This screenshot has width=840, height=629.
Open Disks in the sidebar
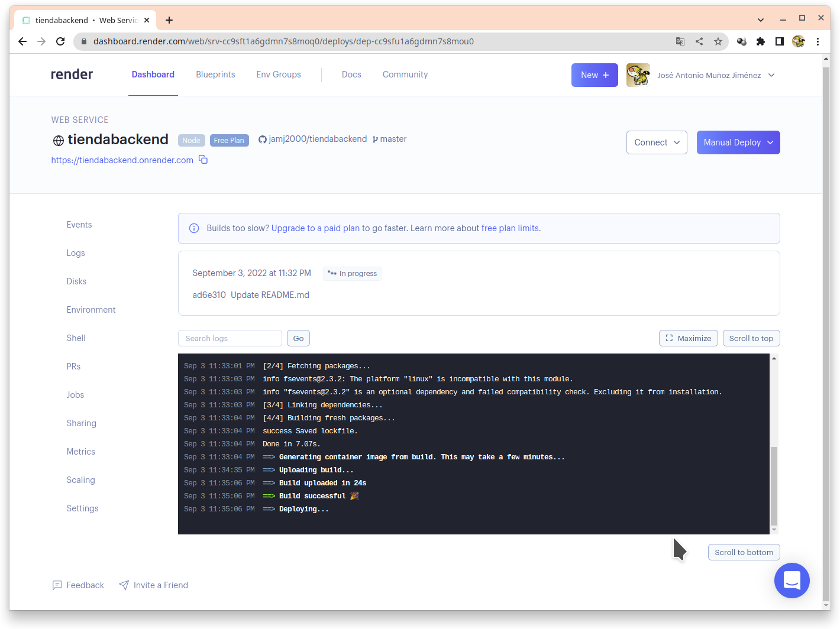click(x=76, y=281)
